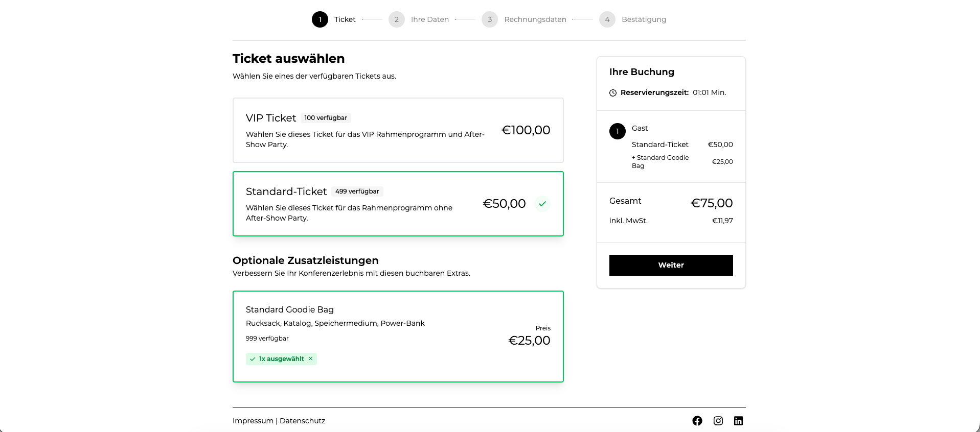Image resolution: width=980 pixels, height=432 pixels.
Task: Open the Facebook page icon
Action: pyautogui.click(x=697, y=421)
